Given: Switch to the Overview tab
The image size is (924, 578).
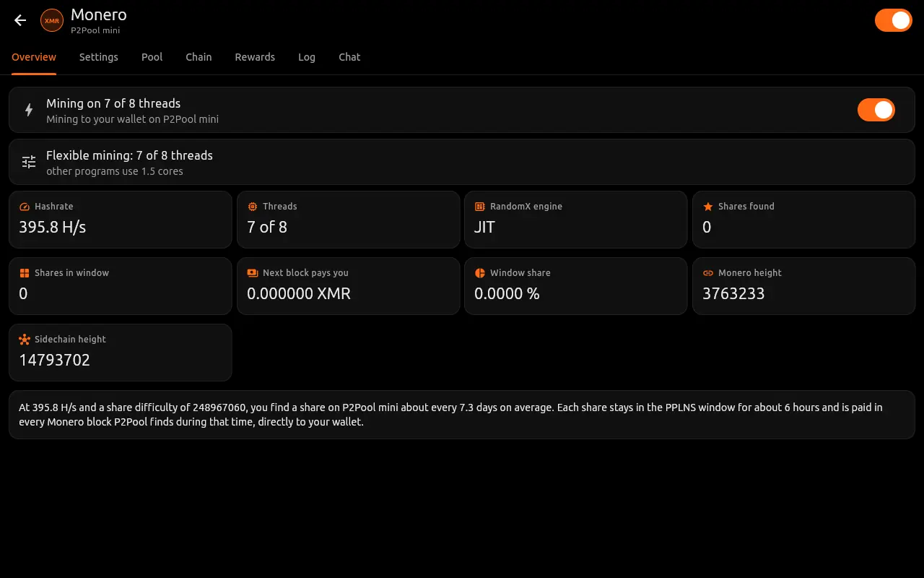Looking at the screenshot, I should (34, 57).
